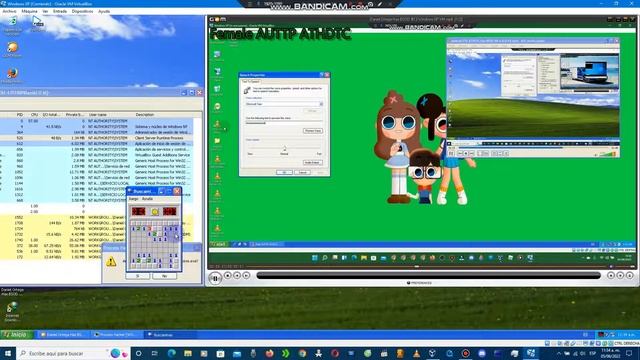The image size is (640, 360).
Task: Open the active VirtualBox icon on Windows taskbar
Action: click(531, 353)
